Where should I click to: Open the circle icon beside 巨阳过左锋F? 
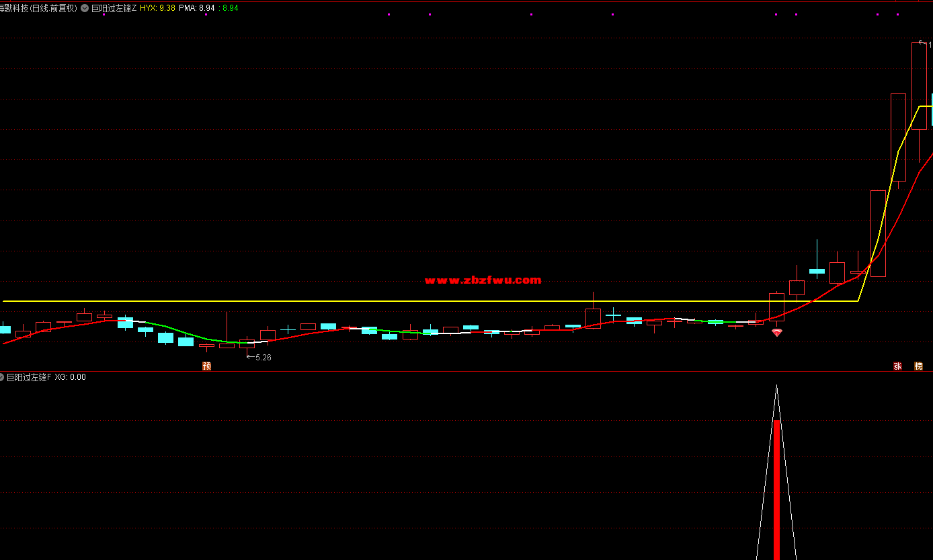(x=2, y=377)
